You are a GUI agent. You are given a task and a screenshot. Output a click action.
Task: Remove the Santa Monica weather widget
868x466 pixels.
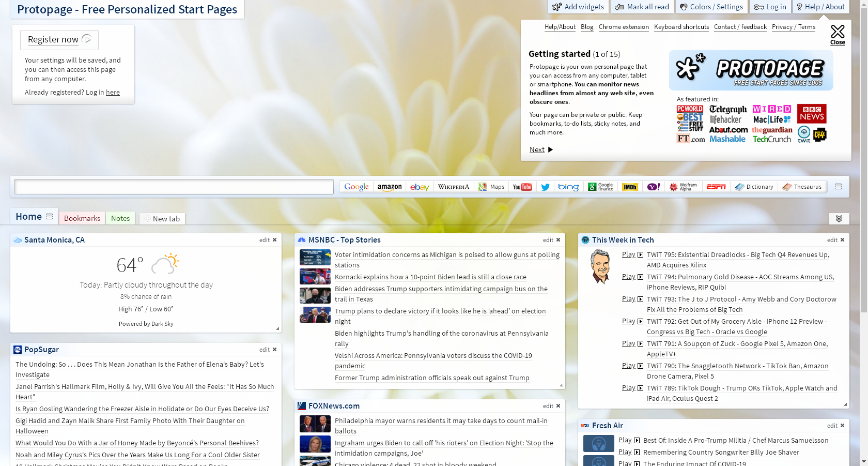[x=274, y=240]
